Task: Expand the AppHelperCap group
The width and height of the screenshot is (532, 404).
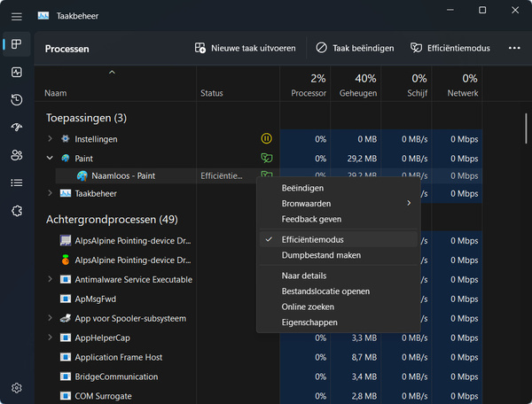Action: pyautogui.click(x=50, y=338)
